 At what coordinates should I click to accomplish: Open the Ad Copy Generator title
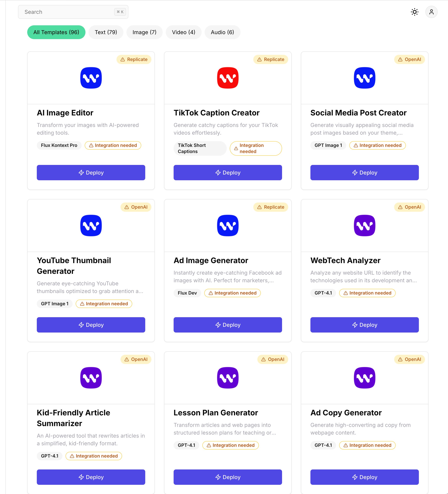pos(346,413)
